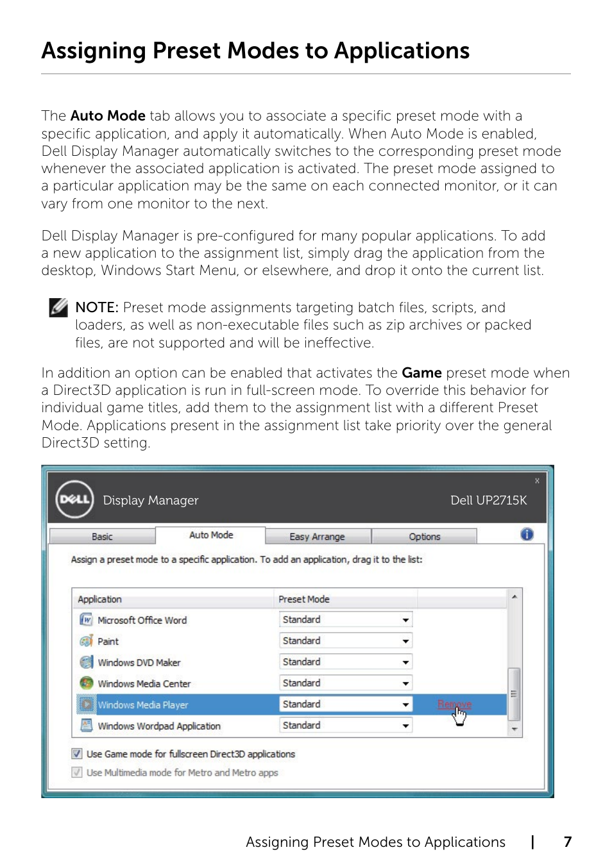
Task: Click the Display Manager title text
Action: click(151, 500)
